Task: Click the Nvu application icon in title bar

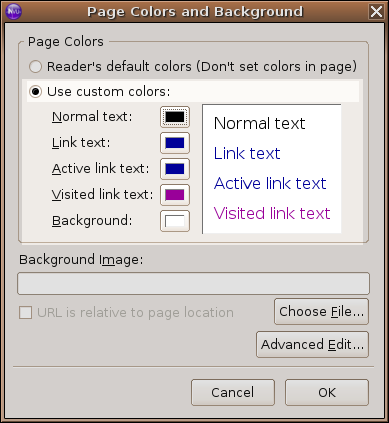Action: 14,12
